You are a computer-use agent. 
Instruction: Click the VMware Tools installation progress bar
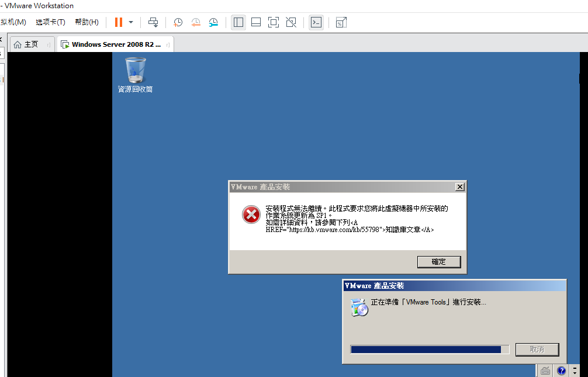[430, 350]
